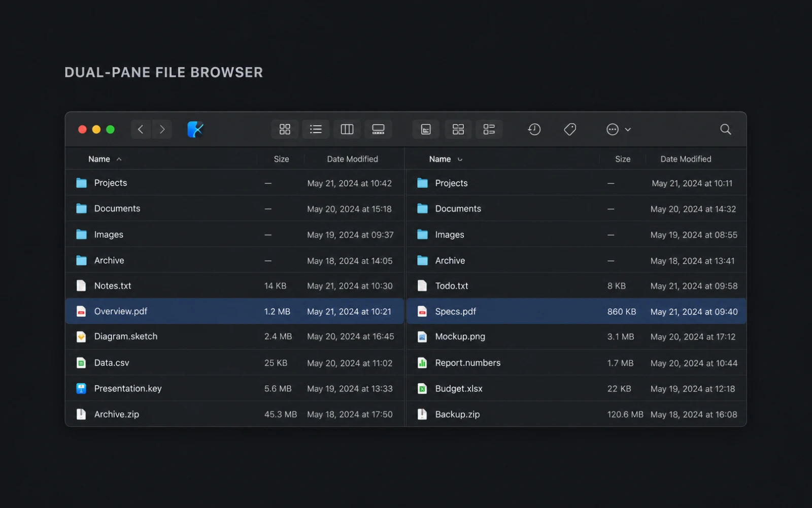Click the Presentation.key Keynote icon
The height and width of the screenshot is (508, 812).
click(x=81, y=389)
